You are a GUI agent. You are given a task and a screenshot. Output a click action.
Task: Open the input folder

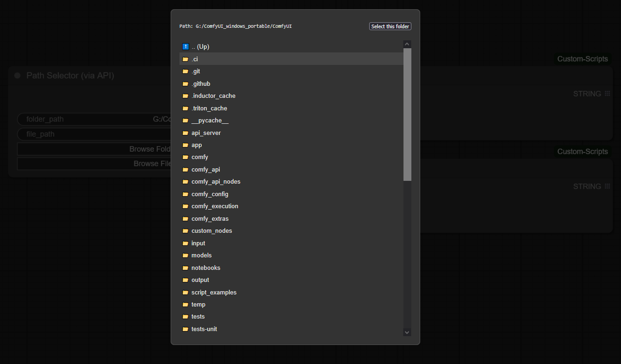pyautogui.click(x=291, y=243)
